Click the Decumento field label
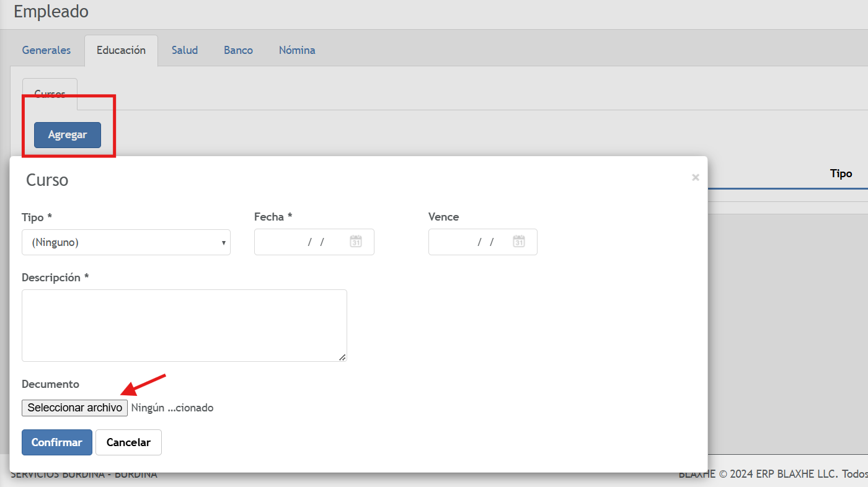This screenshot has width=868, height=487. [51, 384]
